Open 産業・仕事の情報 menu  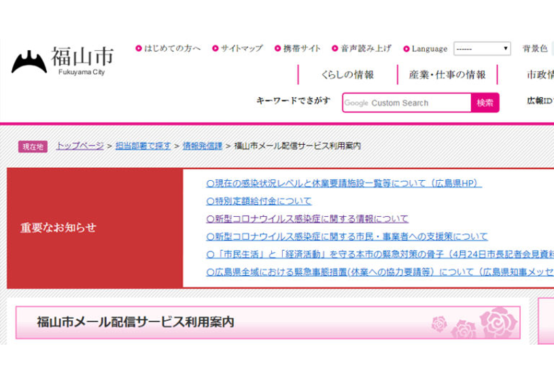(x=447, y=75)
